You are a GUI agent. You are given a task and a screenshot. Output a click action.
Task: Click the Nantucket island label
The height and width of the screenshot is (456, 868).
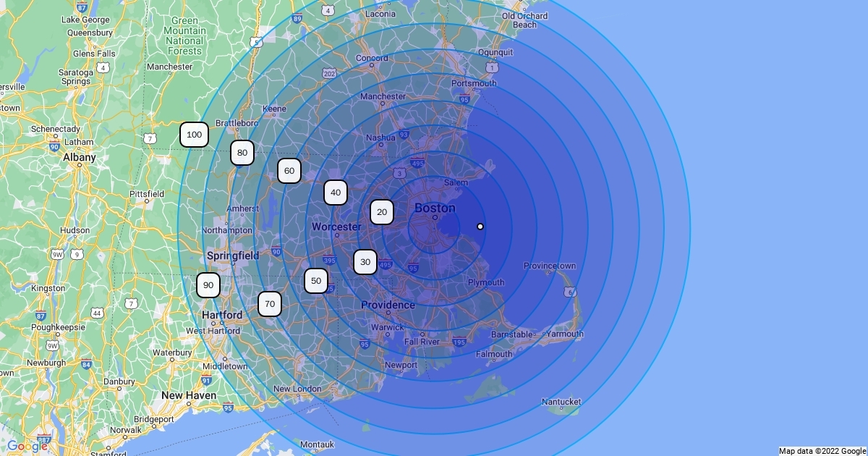pyautogui.click(x=561, y=402)
